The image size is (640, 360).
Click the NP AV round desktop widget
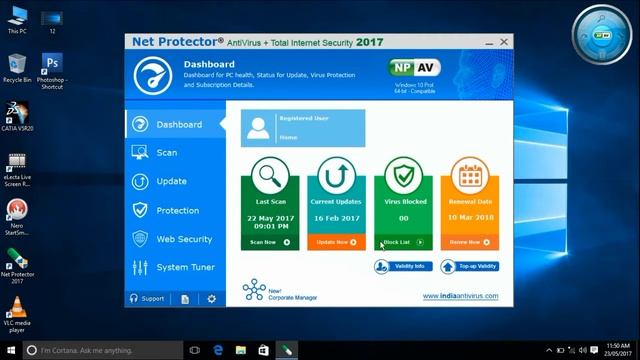[602, 35]
